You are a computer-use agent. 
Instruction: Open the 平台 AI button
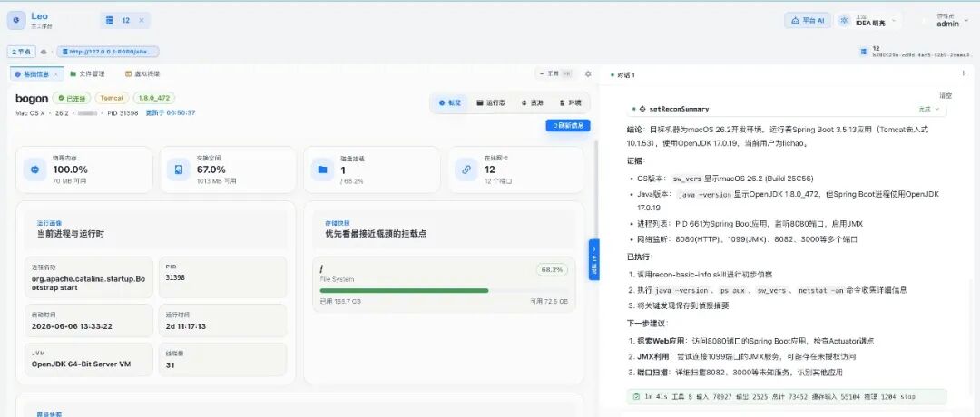tap(808, 21)
